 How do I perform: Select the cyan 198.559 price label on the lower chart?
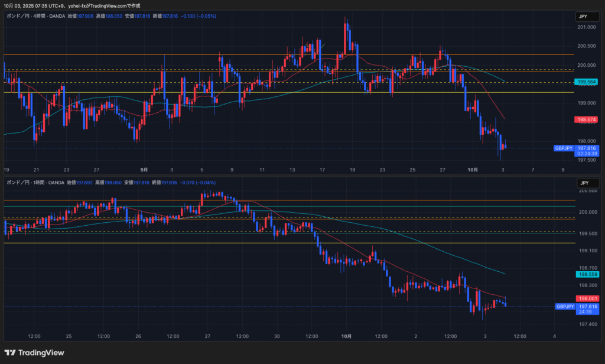coord(587,274)
